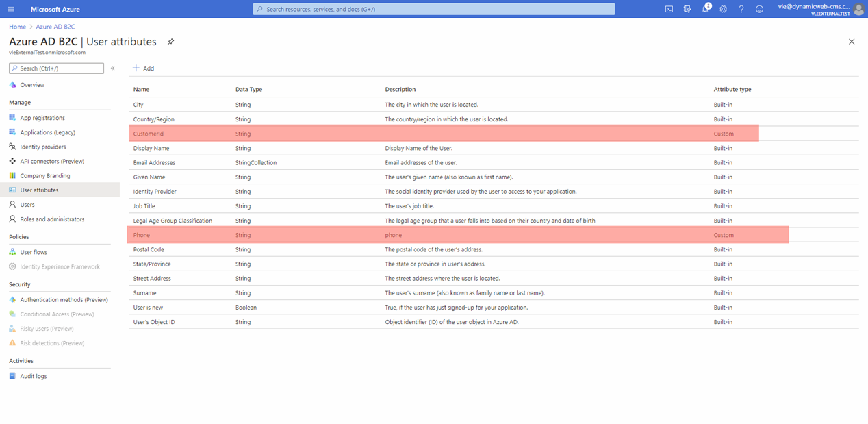Open the Azure portal hamburger menu
This screenshot has height=424, width=868.
click(x=10, y=9)
